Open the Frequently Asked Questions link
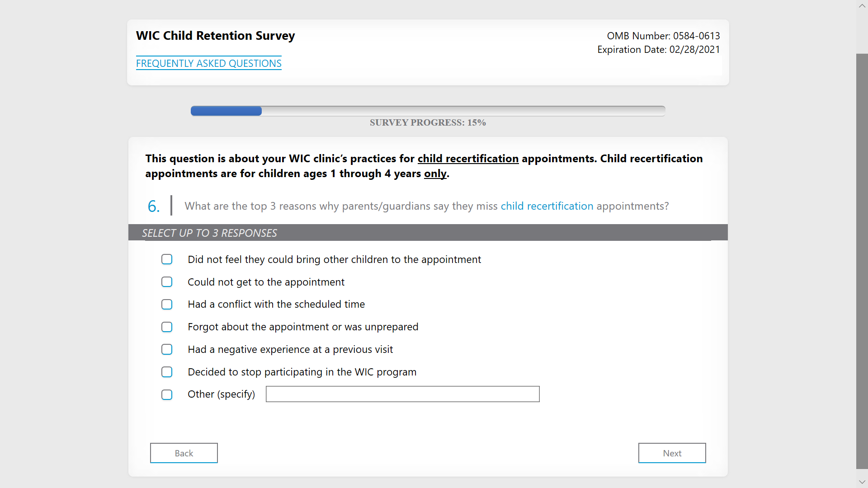868x488 pixels. pyautogui.click(x=208, y=63)
